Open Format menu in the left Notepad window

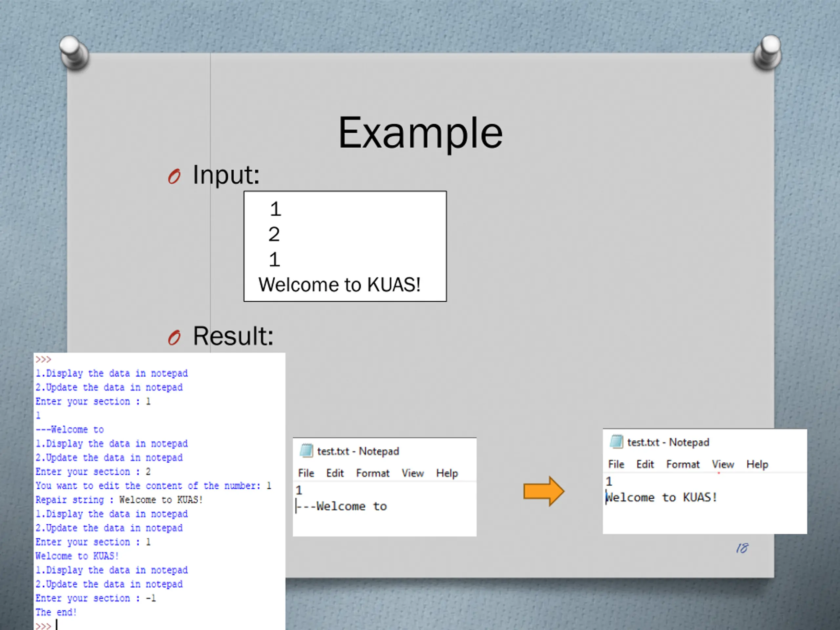(373, 473)
